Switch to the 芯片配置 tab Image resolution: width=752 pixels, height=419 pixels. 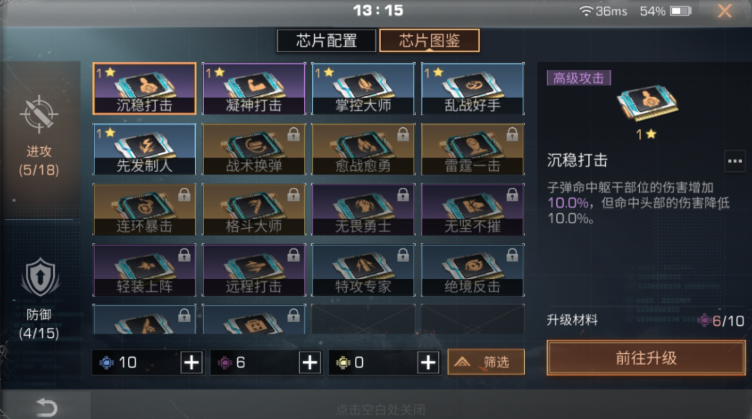326,41
